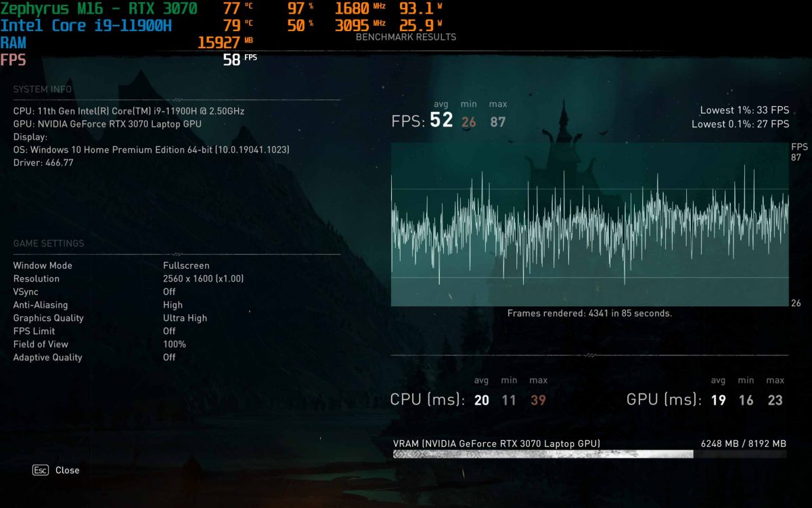The height and width of the screenshot is (508, 812).
Task: Click the maximum FPS value 87
Action: 498,123
